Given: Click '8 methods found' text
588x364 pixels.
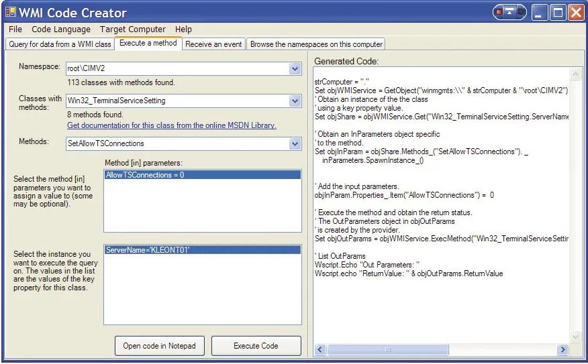Looking at the screenshot, I should point(95,115).
